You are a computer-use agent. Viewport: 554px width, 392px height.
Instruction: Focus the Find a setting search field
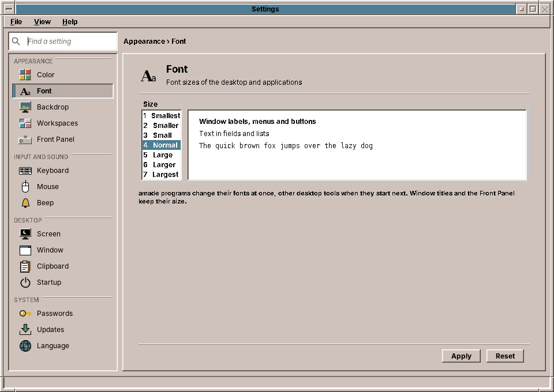(x=63, y=42)
